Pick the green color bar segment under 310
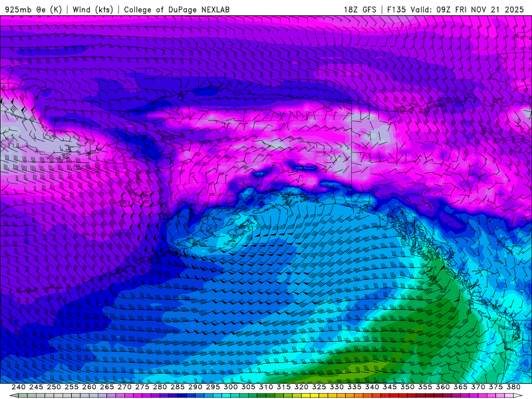 pos(270,396)
